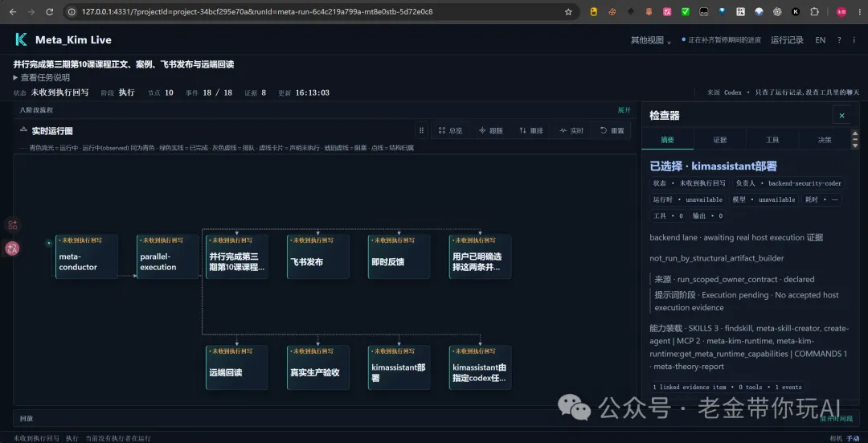Switch to the 证据 tab
This screenshot has width=868, height=443.
click(x=719, y=140)
